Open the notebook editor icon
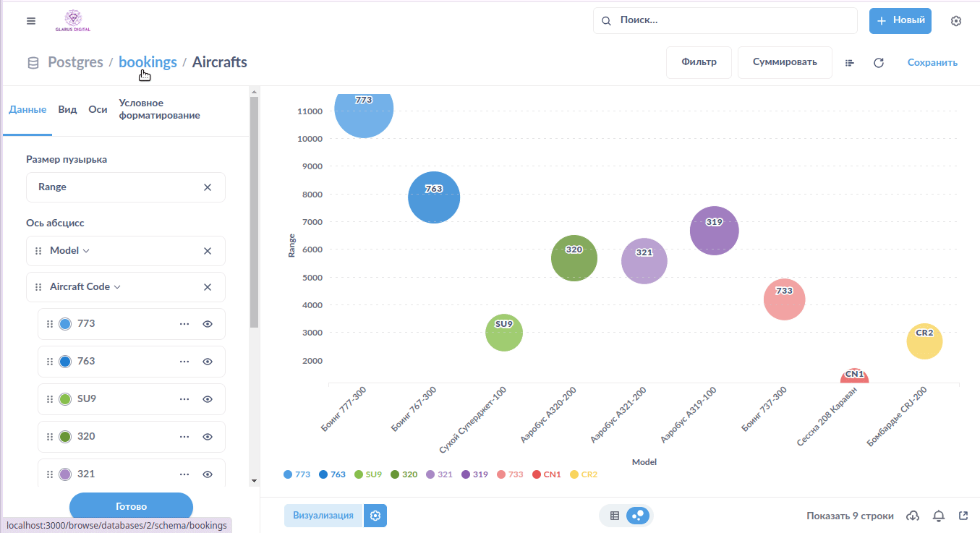 pyautogui.click(x=850, y=63)
